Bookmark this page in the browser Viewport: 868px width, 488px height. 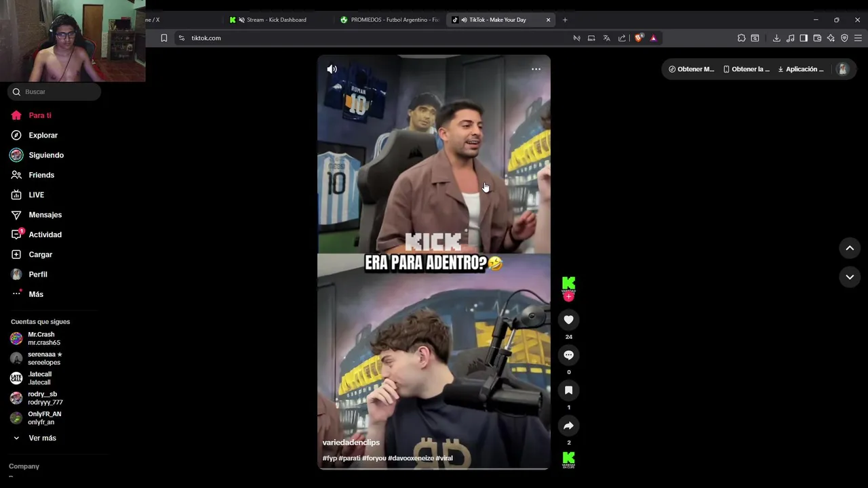click(163, 38)
